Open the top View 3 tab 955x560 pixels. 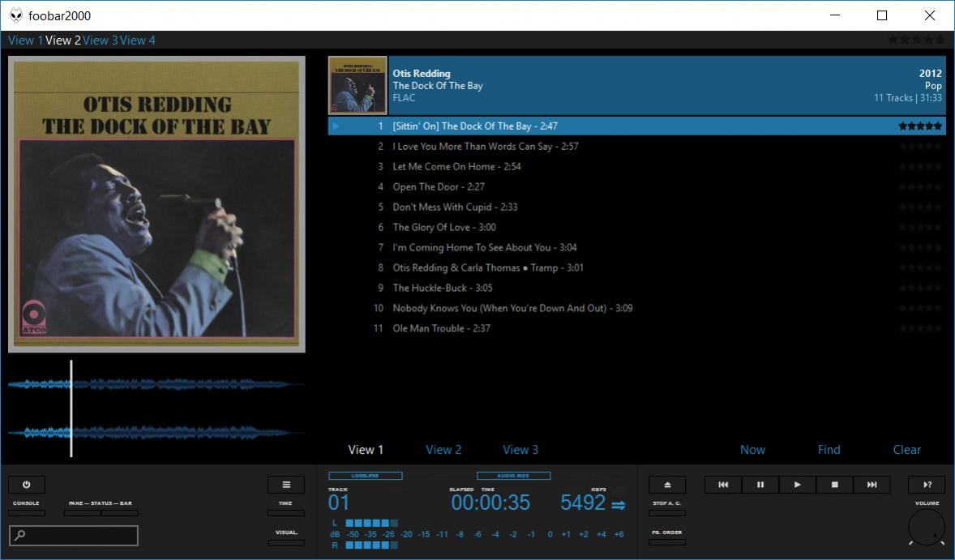click(x=101, y=41)
